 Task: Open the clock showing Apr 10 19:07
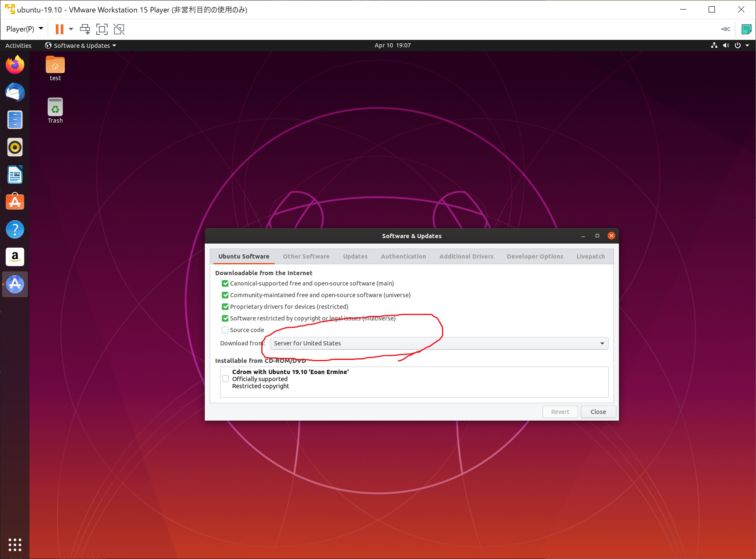click(x=393, y=45)
